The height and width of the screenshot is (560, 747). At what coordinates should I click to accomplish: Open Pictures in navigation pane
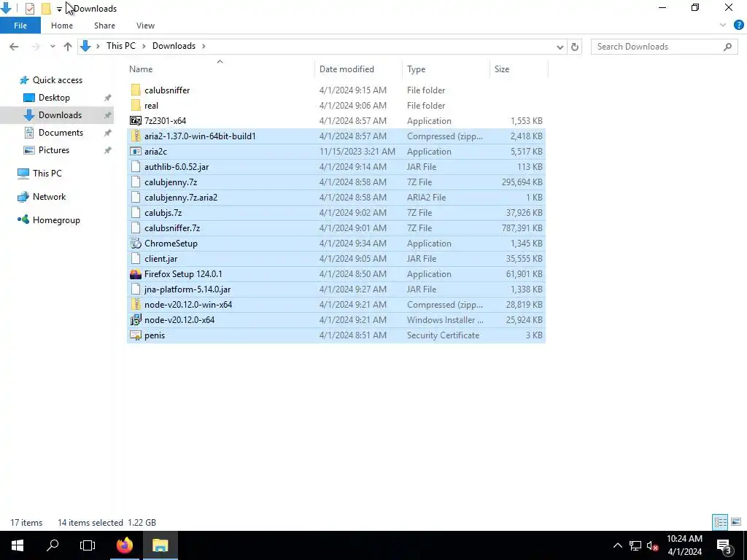[53, 150]
